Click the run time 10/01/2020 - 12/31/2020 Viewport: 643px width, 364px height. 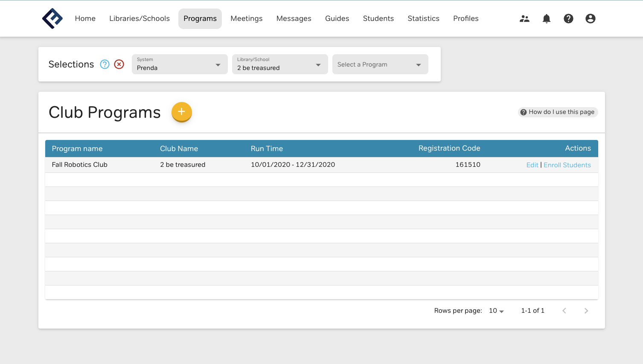pos(293,165)
